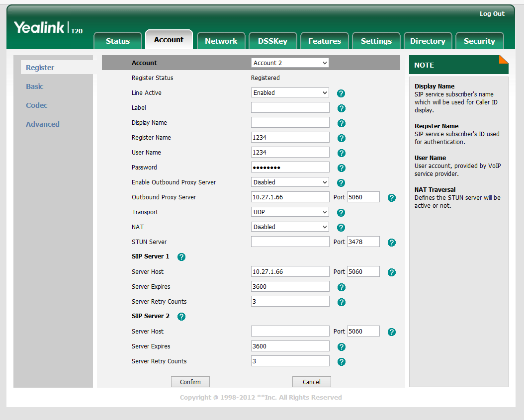Click the Display Name input field
This screenshot has height=420, width=524.
coord(290,123)
